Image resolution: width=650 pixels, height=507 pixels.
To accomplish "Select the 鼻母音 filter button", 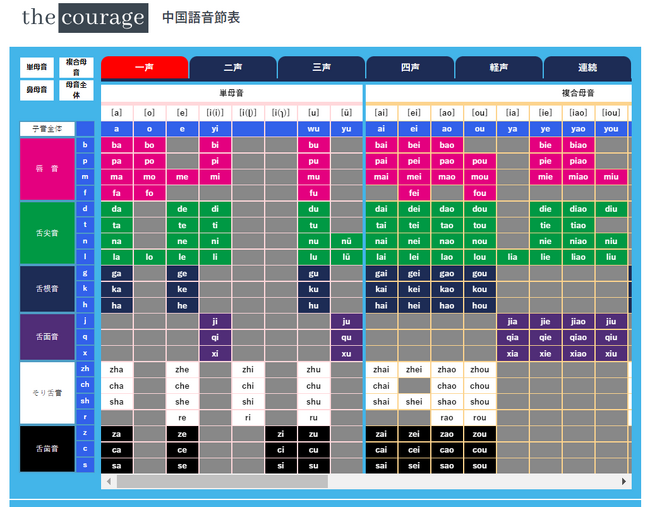I will pos(37,90).
